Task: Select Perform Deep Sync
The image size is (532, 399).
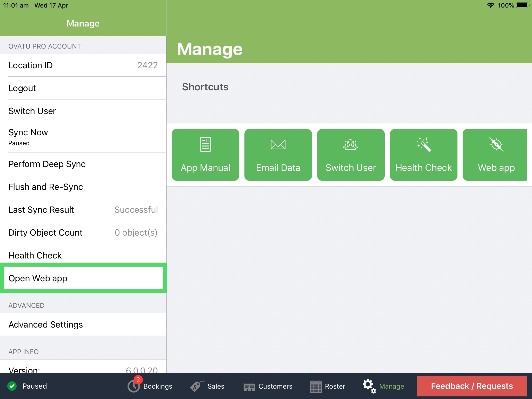Action: coord(83,164)
